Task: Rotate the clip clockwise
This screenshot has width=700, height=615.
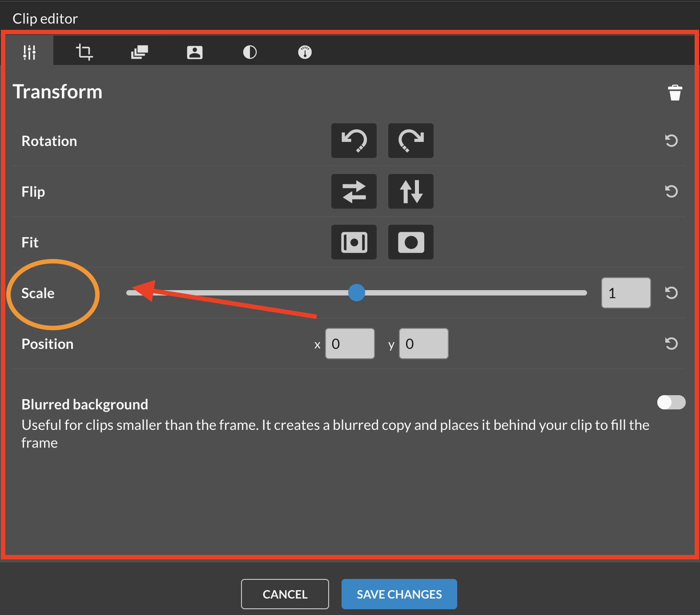Action: pyautogui.click(x=410, y=141)
